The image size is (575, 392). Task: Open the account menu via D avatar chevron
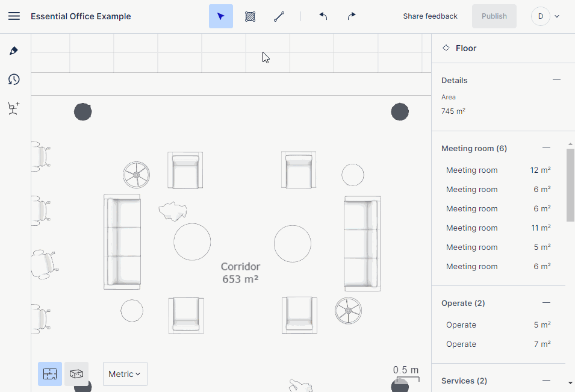pos(557,16)
